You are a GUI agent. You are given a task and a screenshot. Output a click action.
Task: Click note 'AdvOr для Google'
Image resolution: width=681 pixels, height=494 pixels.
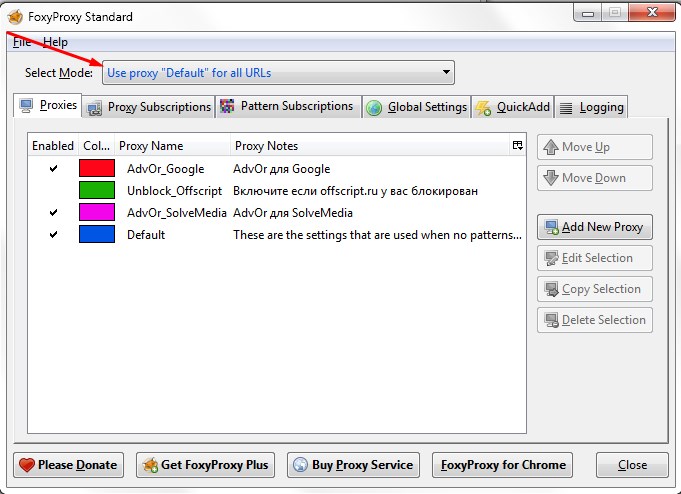tap(282, 169)
